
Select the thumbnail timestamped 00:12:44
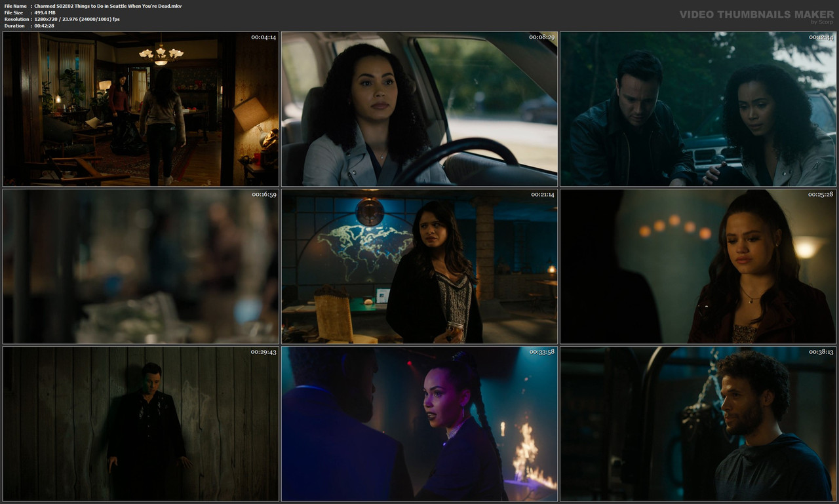(698, 109)
